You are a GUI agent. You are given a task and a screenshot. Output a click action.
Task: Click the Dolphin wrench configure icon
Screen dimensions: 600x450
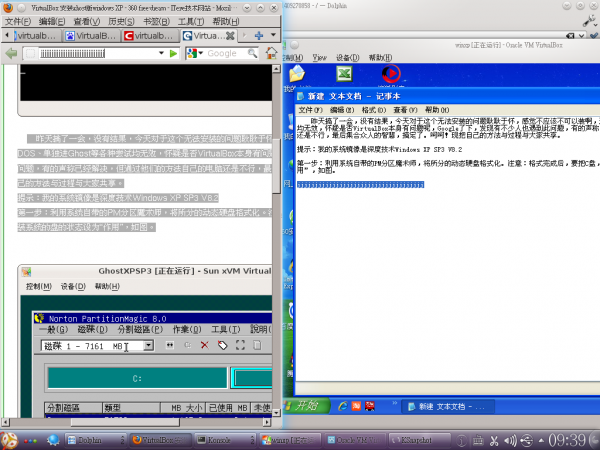590,21
